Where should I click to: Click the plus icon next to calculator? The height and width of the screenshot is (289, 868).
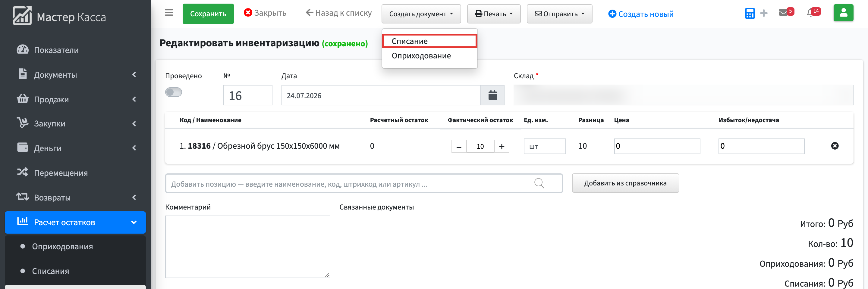[764, 13]
